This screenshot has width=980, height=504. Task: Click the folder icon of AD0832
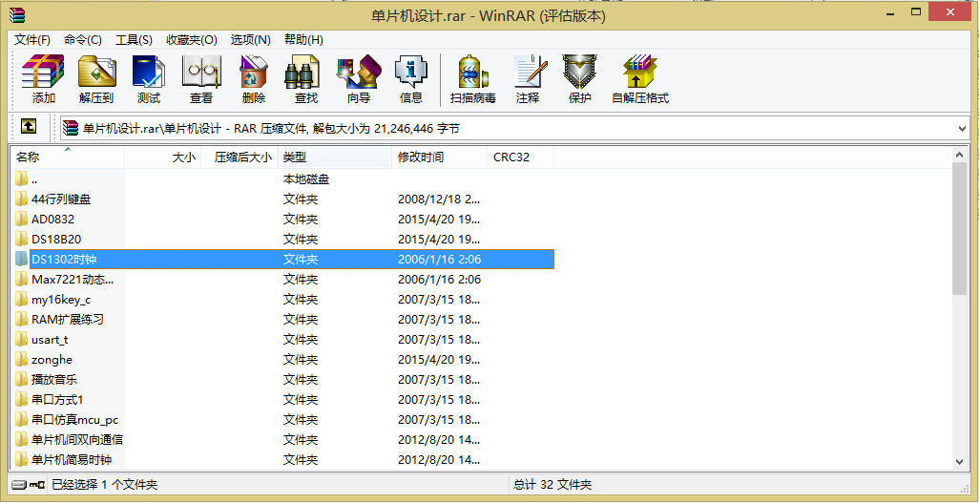21,219
